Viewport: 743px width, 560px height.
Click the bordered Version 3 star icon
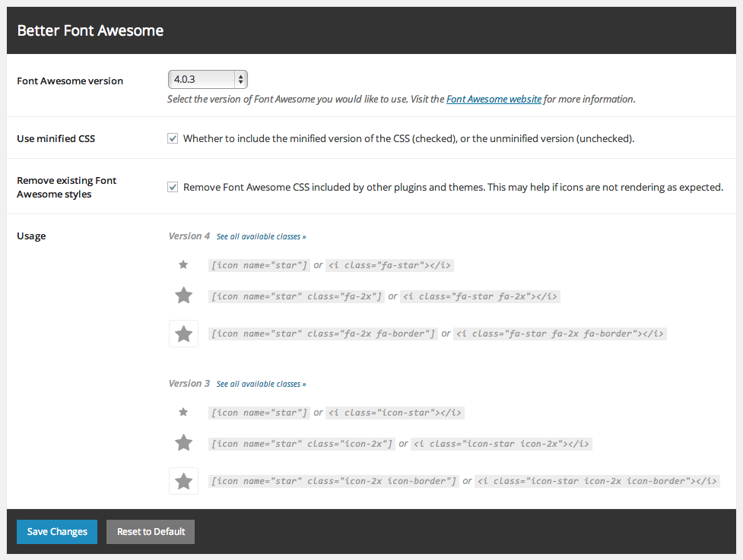pyautogui.click(x=183, y=481)
